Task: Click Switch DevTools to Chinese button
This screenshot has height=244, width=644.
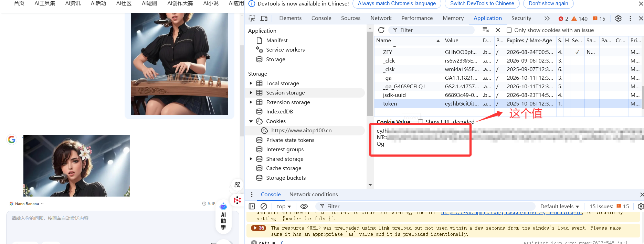Action: coord(482,3)
